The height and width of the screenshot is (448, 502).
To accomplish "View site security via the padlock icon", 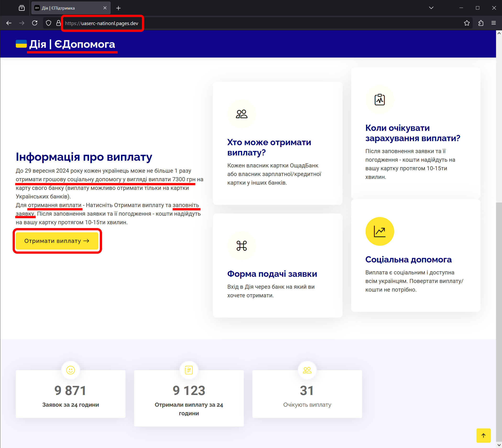I will point(58,23).
